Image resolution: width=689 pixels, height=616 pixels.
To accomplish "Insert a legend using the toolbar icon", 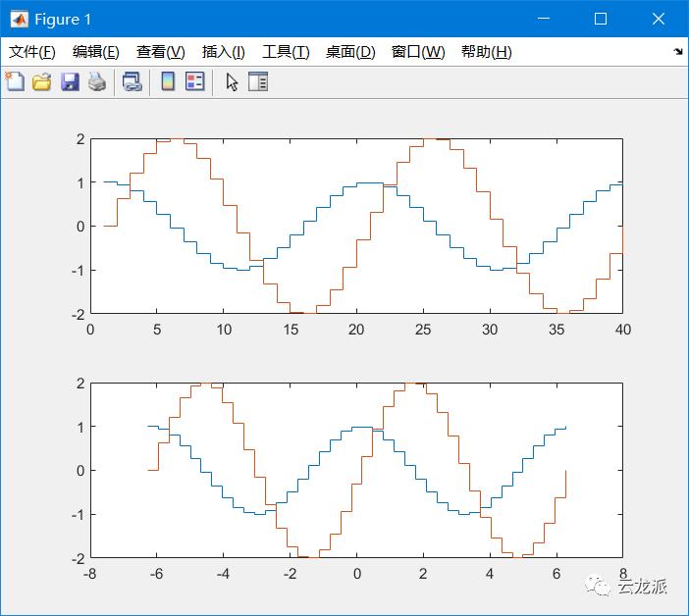I will pyautogui.click(x=195, y=81).
